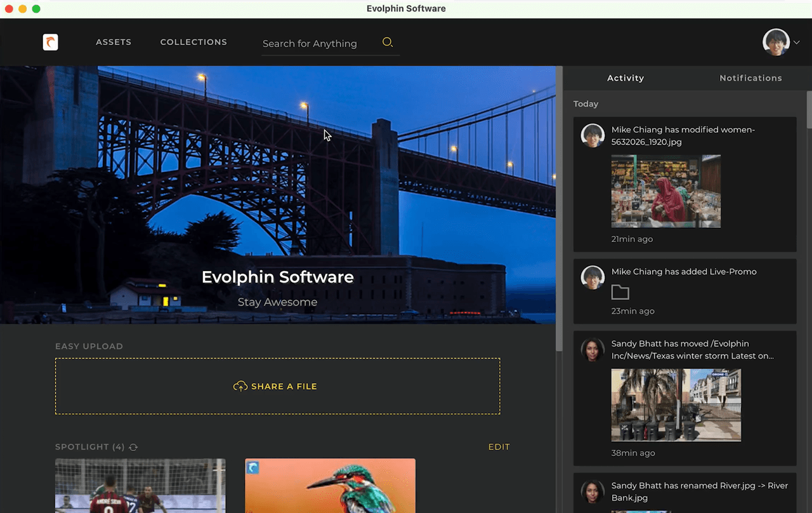
Task: Click the yellow macOS minimize window button
Action: coord(23,9)
